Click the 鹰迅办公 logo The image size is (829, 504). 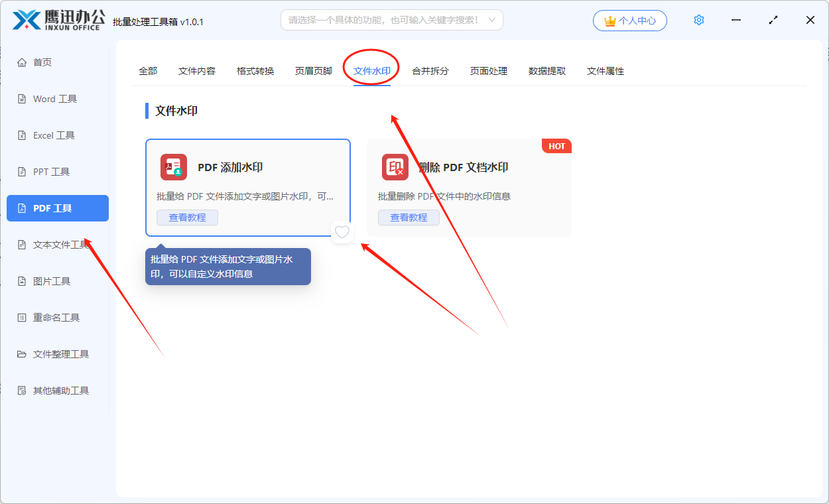click(56, 20)
